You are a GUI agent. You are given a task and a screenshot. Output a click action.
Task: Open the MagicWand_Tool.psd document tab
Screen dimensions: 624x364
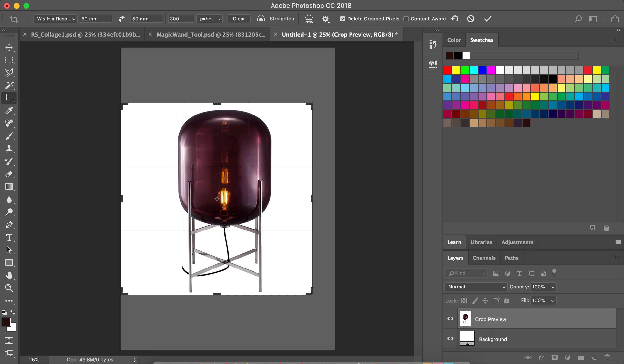point(211,35)
